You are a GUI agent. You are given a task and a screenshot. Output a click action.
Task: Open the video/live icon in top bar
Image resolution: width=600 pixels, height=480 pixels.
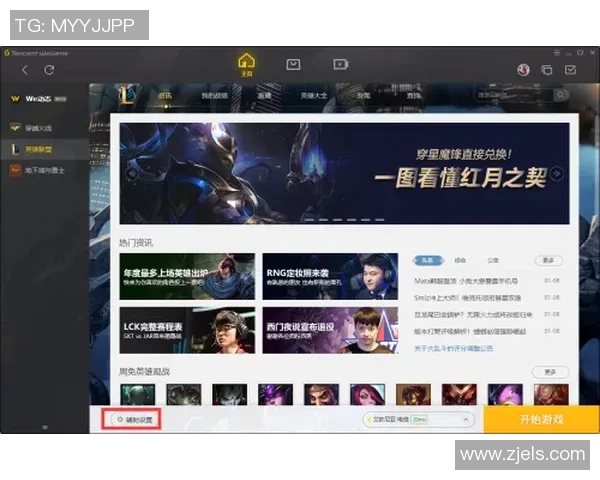(x=340, y=64)
